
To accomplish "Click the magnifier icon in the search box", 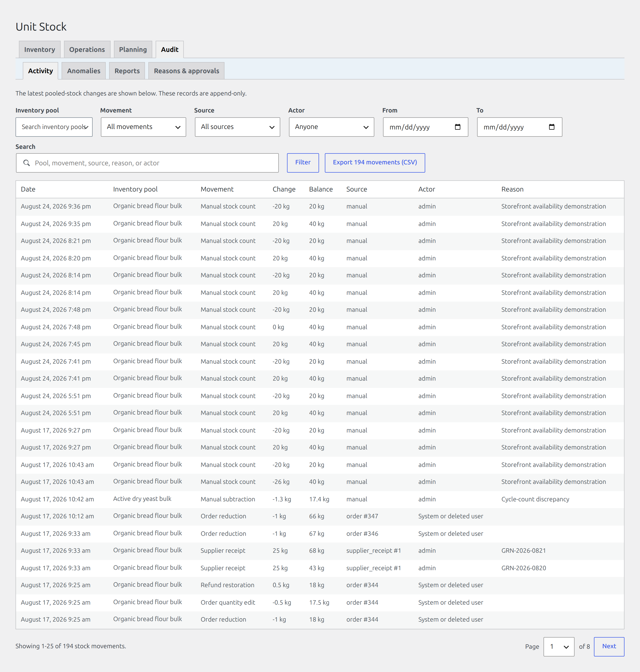I will [x=26, y=163].
